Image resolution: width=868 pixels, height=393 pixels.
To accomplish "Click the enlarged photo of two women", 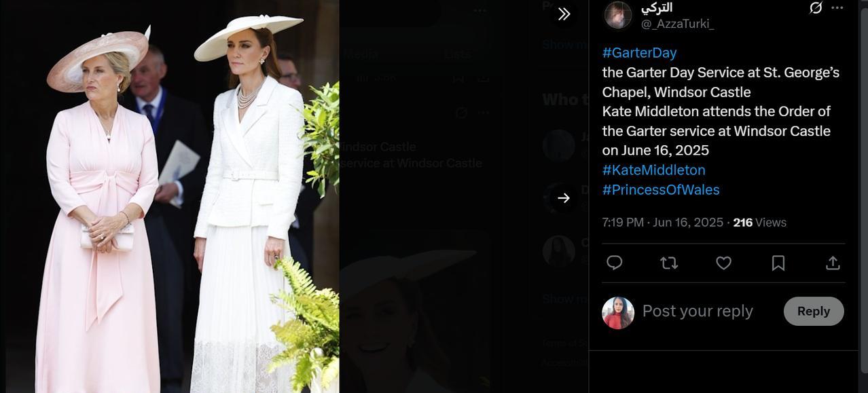I will [170, 197].
